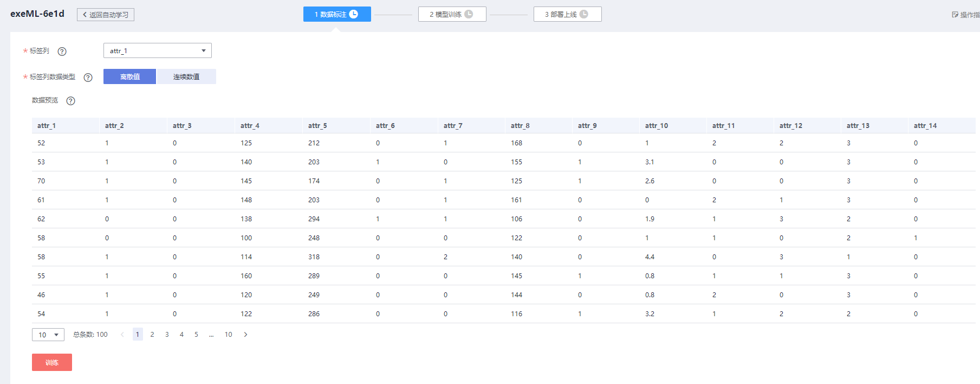
Task: Select 离散值 data type
Action: 129,76
